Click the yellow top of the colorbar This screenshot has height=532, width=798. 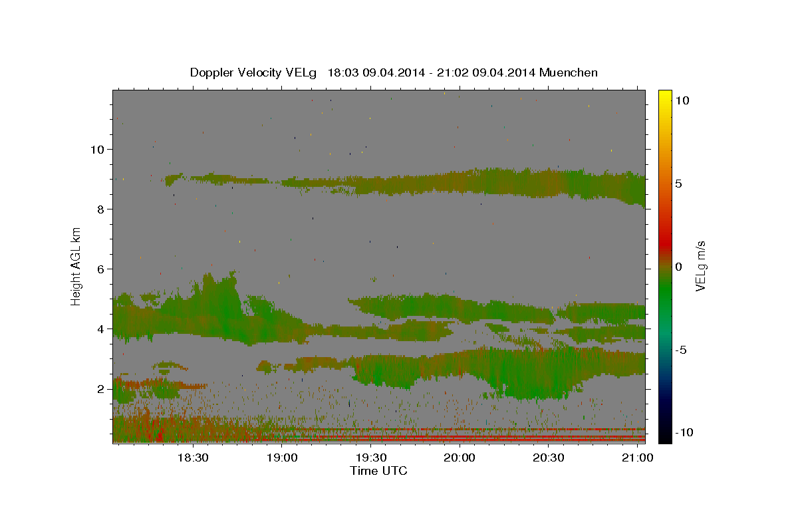[x=665, y=96]
